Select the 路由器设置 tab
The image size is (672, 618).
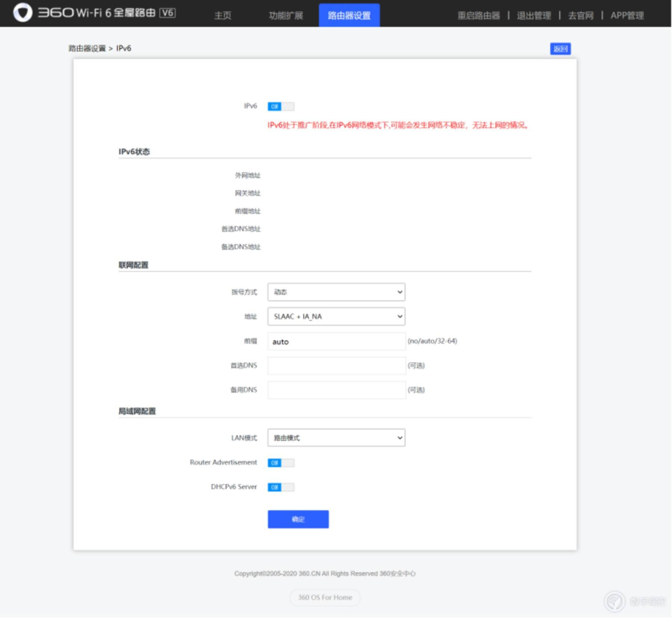pos(349,15)
